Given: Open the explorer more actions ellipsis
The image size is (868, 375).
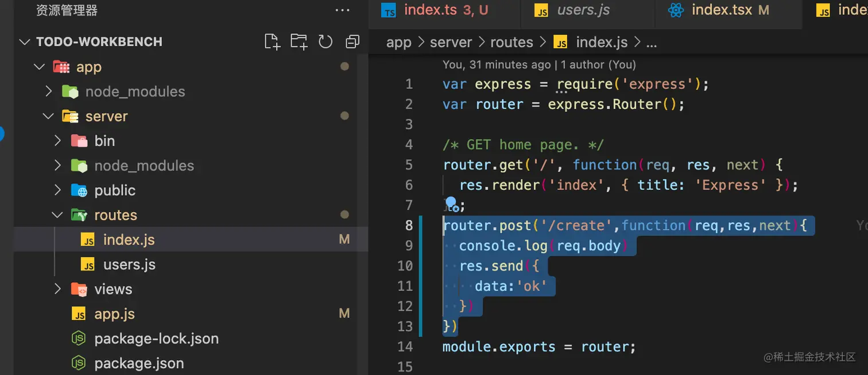Looking at the screenshot, I should (342, 10).
